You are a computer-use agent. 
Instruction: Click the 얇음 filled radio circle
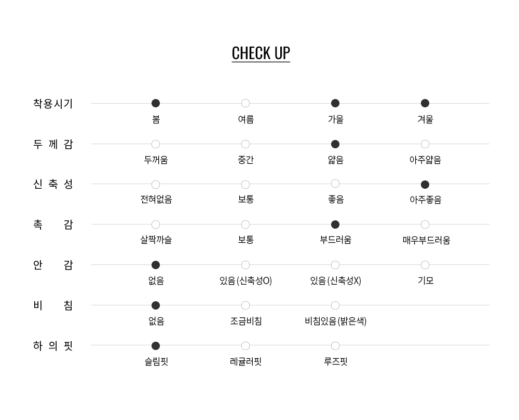point(335,144)
